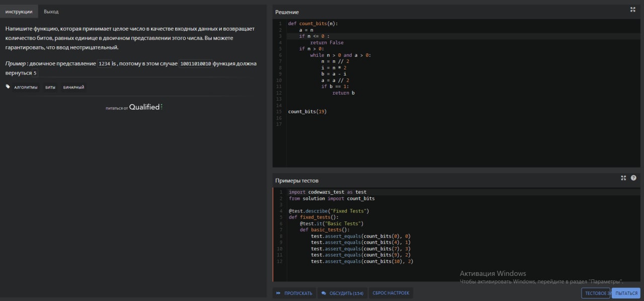Open the help question mark icon
Image resolution: width=644 pixels, height=301 pixels.
633,178
